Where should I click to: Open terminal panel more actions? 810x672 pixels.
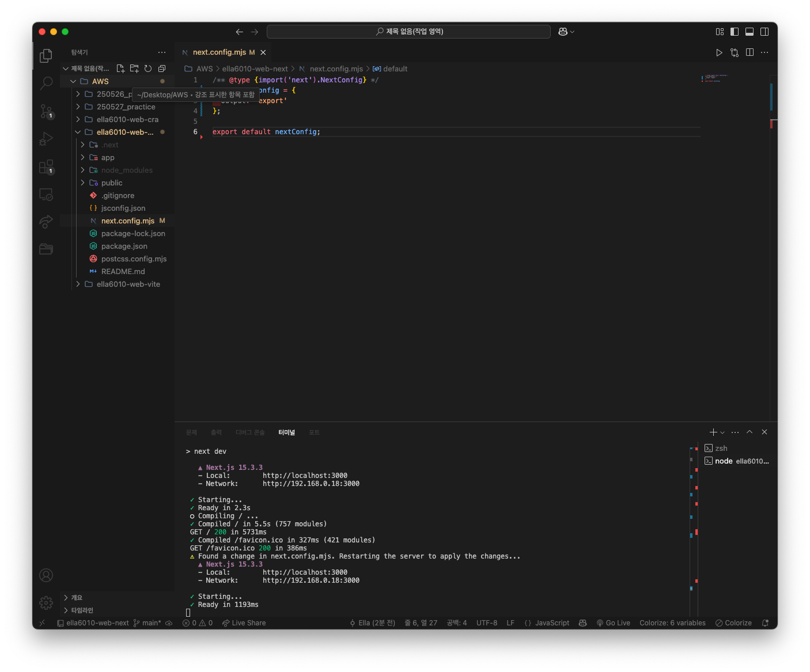click(735, 432)
